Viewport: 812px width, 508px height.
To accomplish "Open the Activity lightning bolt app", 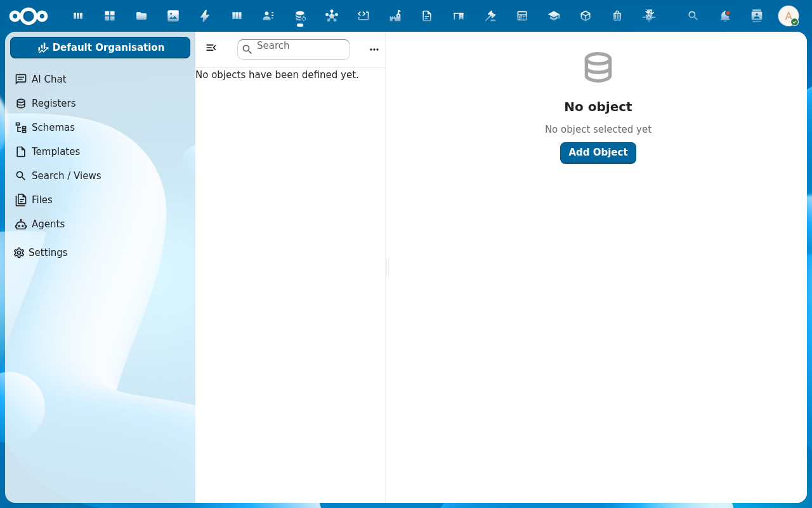I will (205, 16).
